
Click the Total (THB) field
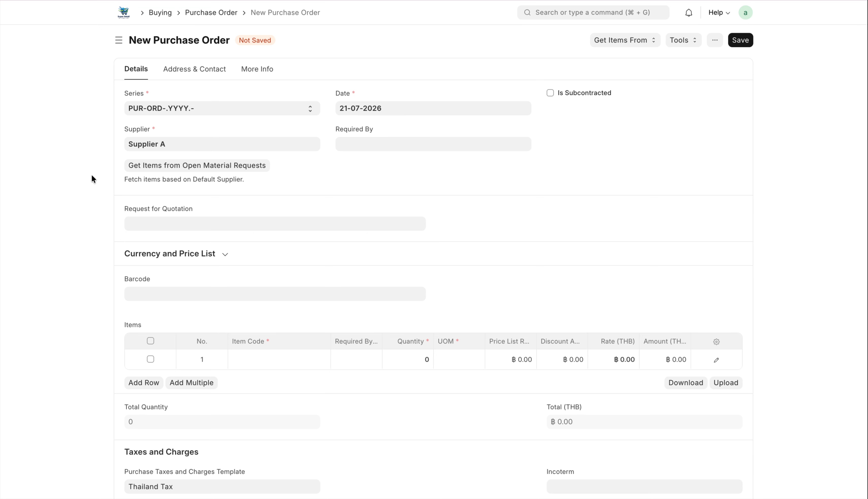click(644, 422)
